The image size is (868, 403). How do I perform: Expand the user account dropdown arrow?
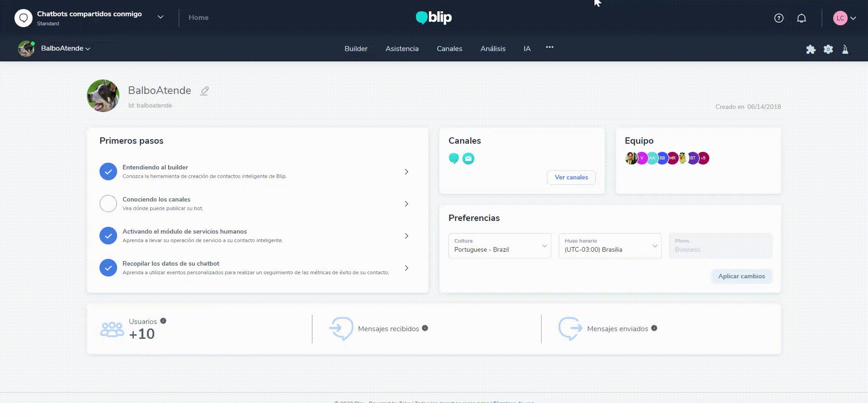click(x=853, y=19)
